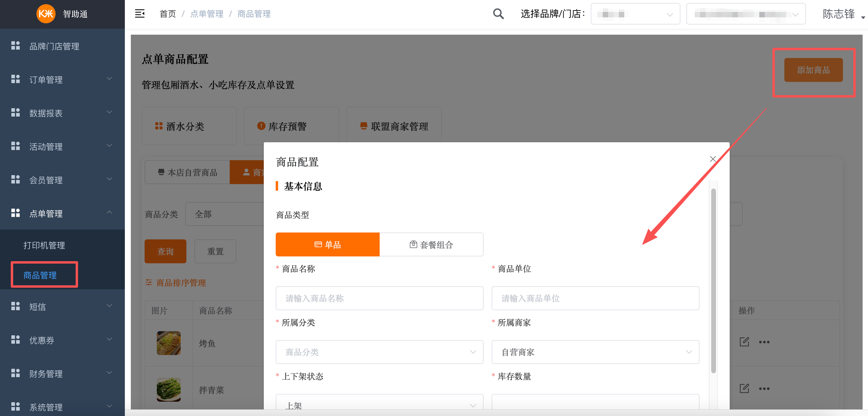Click the 会员管理 grid icon

click(x=16, y=180)
